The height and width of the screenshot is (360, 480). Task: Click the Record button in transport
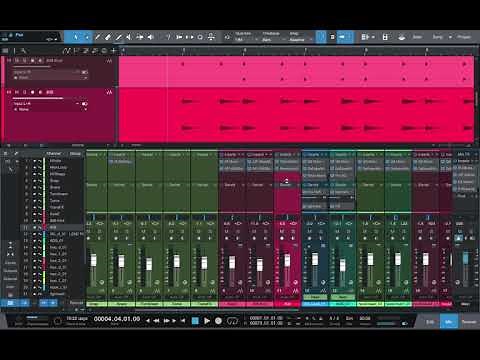(x=218, y=321)
